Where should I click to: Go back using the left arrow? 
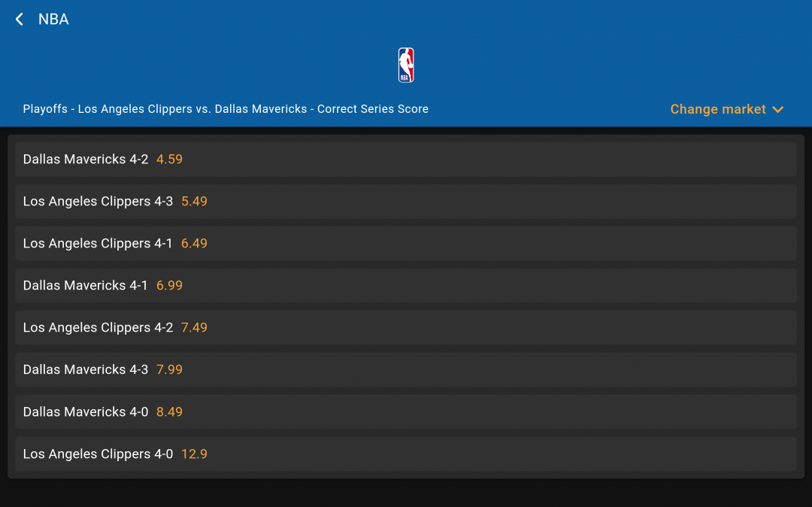[x=20, y=20]
